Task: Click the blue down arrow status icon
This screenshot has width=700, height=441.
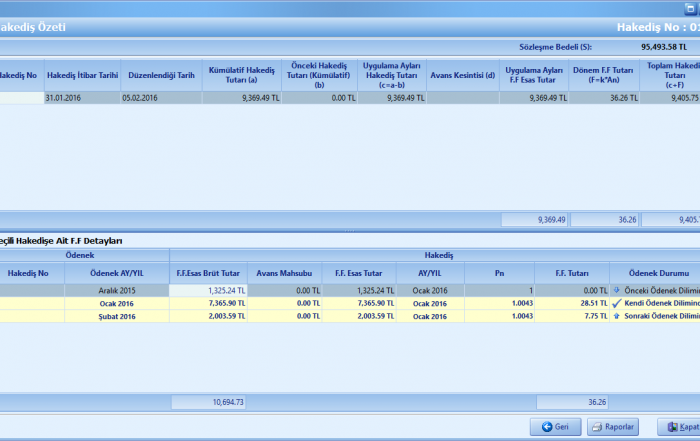Action: tap(616, 289)
